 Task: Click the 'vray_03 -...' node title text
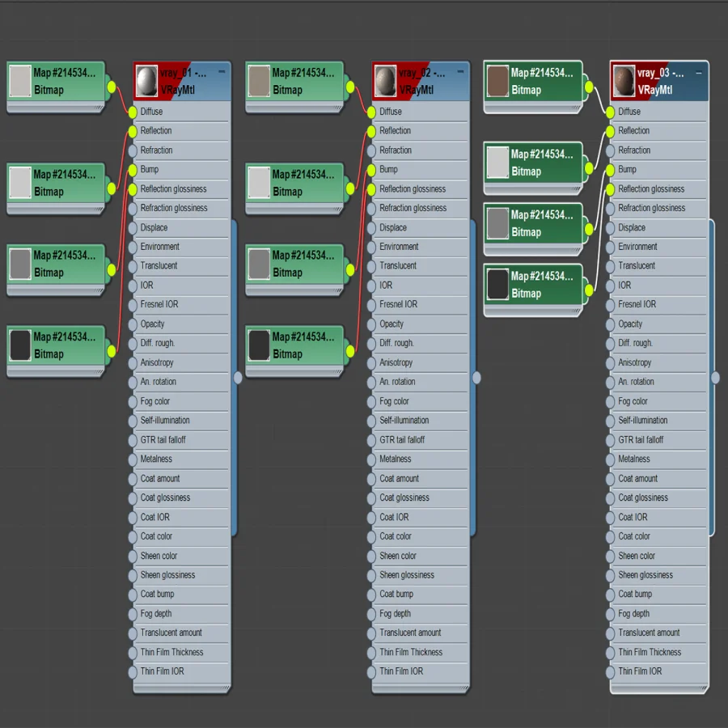(660, 73)
